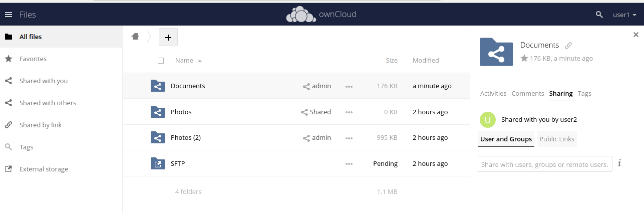Viewport: 644px width, 213px height.
Task: Click the Documents folder icon
Action: [158, 86]
